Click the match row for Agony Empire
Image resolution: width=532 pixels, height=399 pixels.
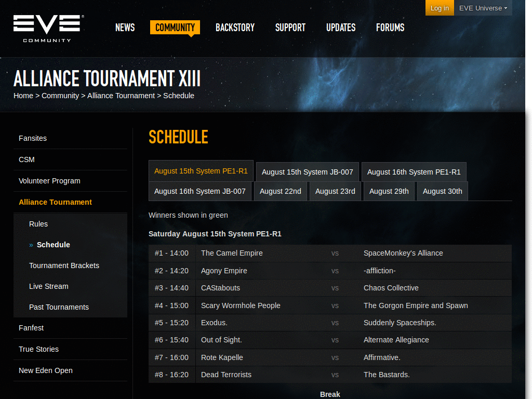[x=224, y=271]
